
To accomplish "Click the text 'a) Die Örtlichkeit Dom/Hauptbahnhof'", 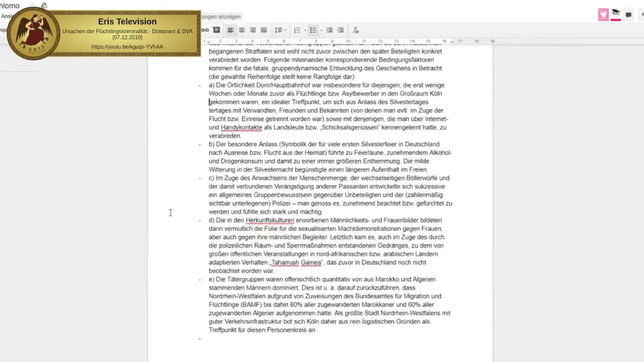I will pyautogui.click(x=261, y=85).
